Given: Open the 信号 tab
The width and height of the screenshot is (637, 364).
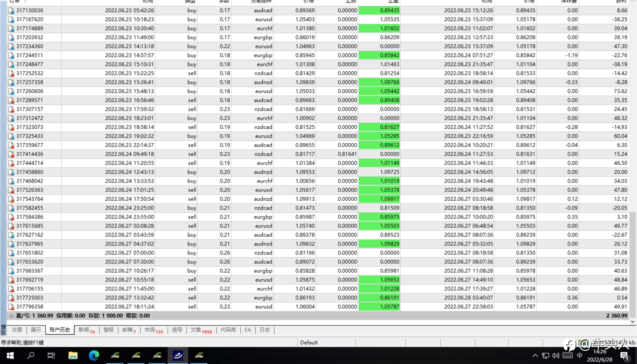Looking at the screenshot, I should pyautogui.click(x=177, y=330).
